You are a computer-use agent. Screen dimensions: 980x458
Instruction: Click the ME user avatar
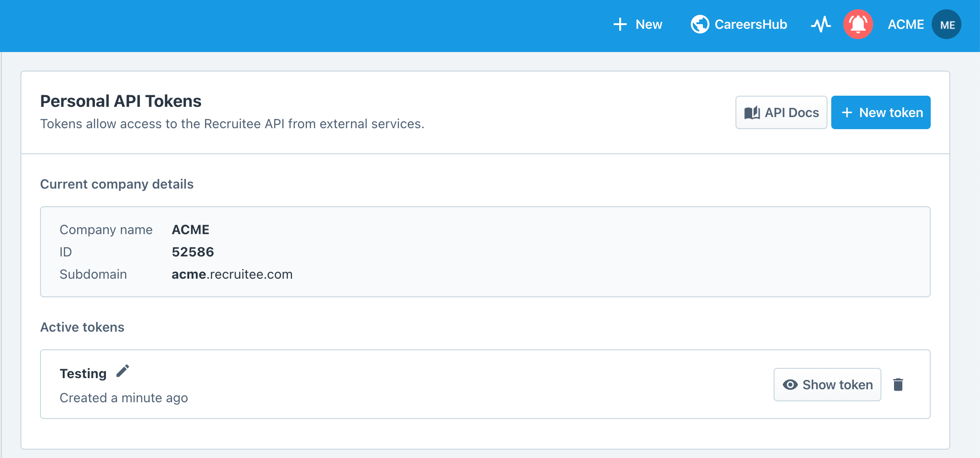pyautogui.click(x=946, y=24)
